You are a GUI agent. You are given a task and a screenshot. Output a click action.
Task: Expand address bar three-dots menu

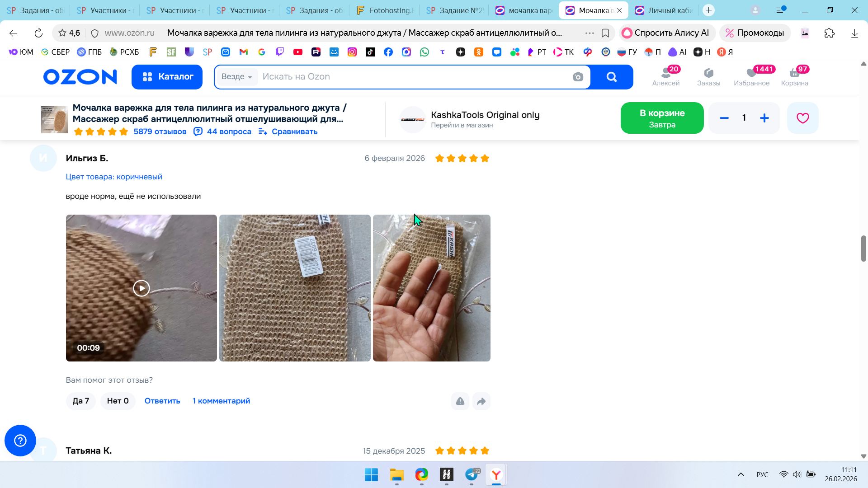[x=590, y=33]
